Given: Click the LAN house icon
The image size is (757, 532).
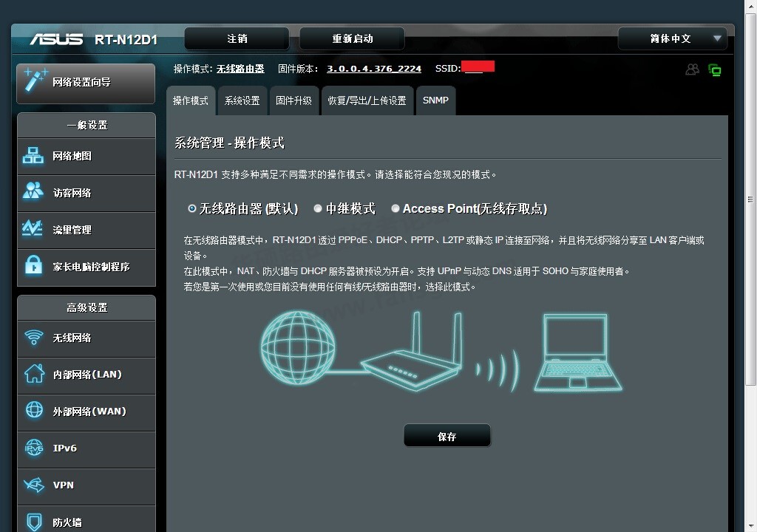Looking at the screenshot, I should click(34, 373).
